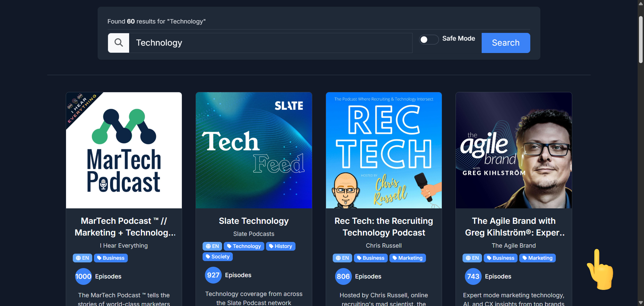Click the magnifying glass search icon
The image size is (644, 306).
[118, 43]
